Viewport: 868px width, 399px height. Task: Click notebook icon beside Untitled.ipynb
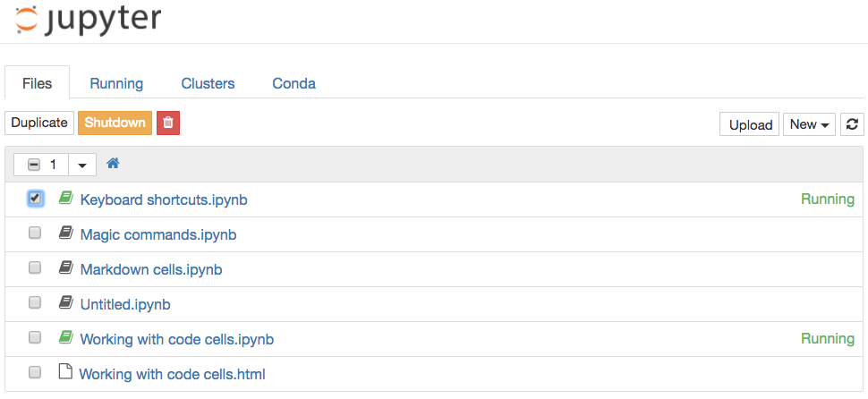click(64, 303)
